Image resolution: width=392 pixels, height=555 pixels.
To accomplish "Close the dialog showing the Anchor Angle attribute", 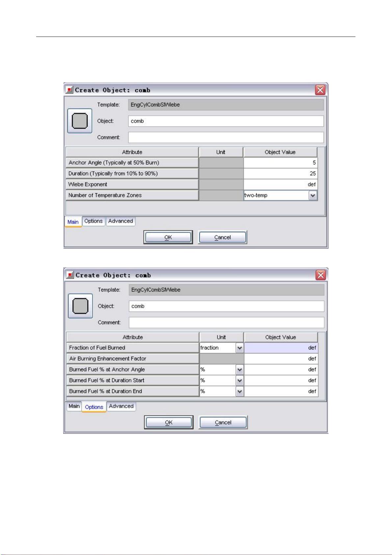I will click(320, 90).
